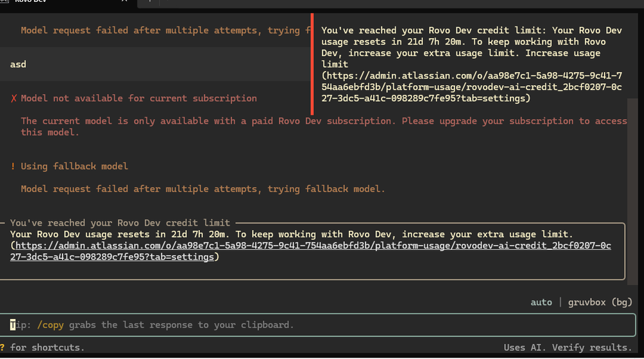Click the 'asd' user message
This screenshot has width=644, height=359.
point(18,64)
